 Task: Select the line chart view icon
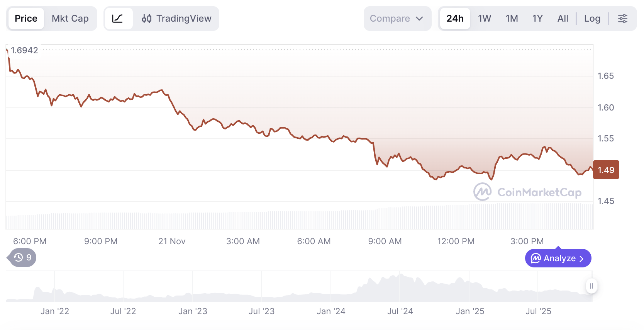point(118,19)
